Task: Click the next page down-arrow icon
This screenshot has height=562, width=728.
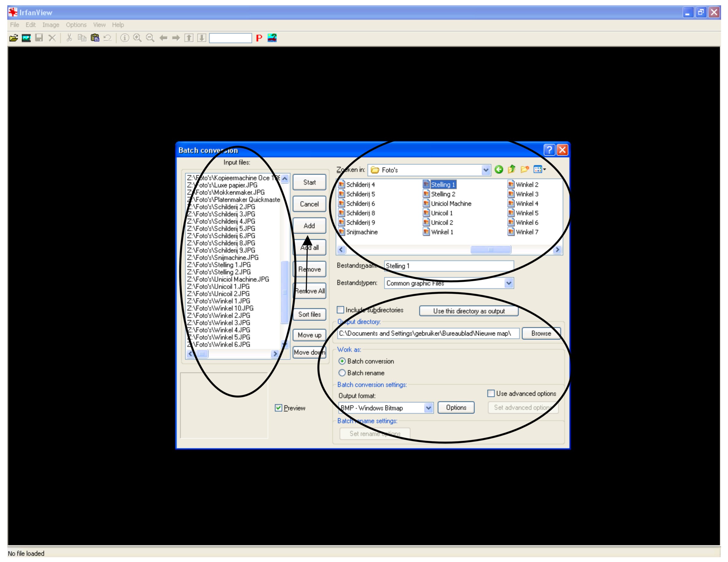Action: coord(202,38)
